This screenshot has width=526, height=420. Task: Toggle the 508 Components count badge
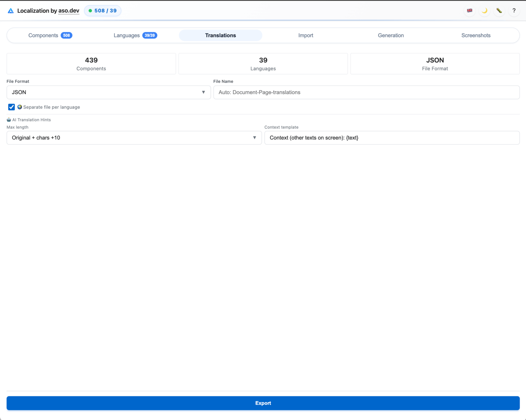66,35
